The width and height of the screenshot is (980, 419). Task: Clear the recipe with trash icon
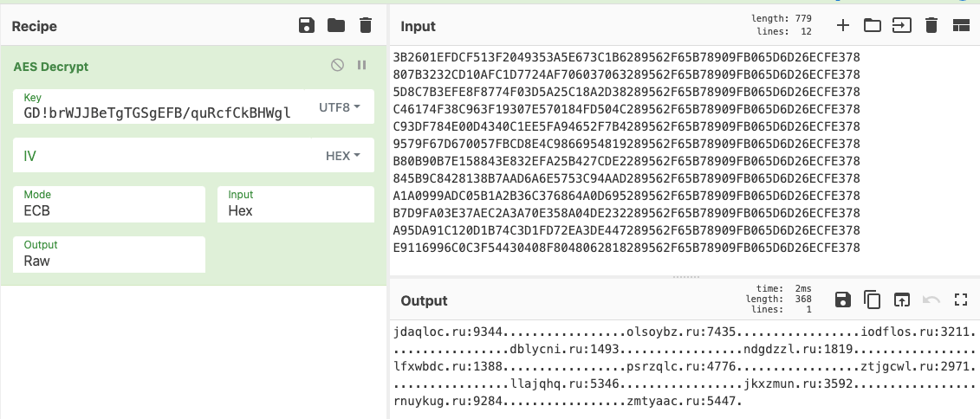[366, 26]
